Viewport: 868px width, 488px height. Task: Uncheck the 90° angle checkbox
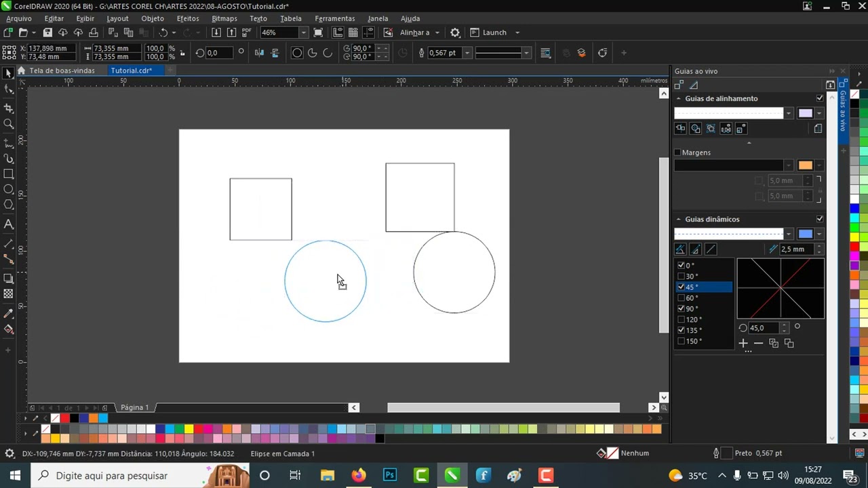point(682,309)
